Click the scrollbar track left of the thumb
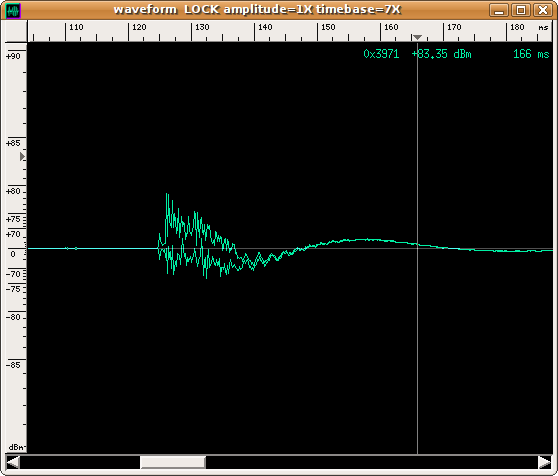The image size is (558, 476). (x=80, y=462)
